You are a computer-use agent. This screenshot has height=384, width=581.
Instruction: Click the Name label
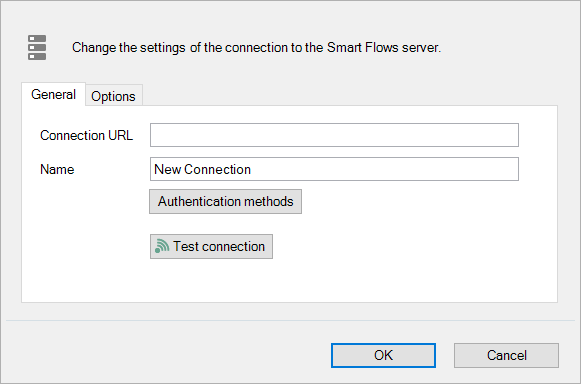point(57,169)
